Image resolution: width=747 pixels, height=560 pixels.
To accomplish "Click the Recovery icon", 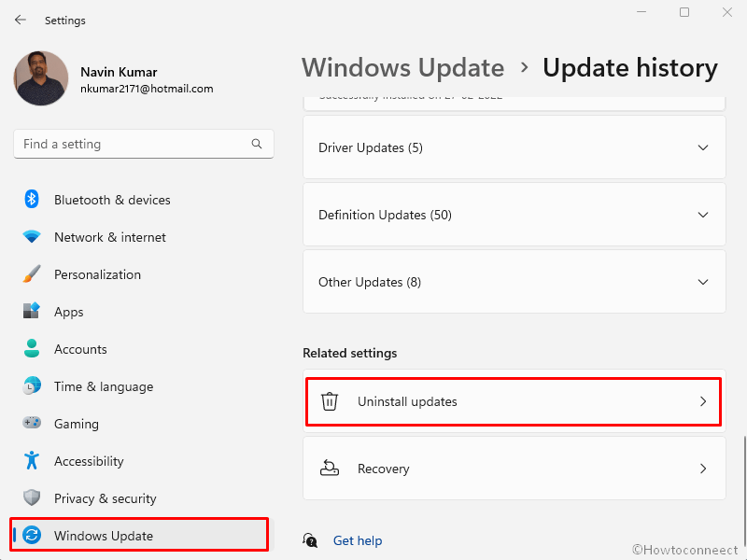I will [x=330, y=469].
